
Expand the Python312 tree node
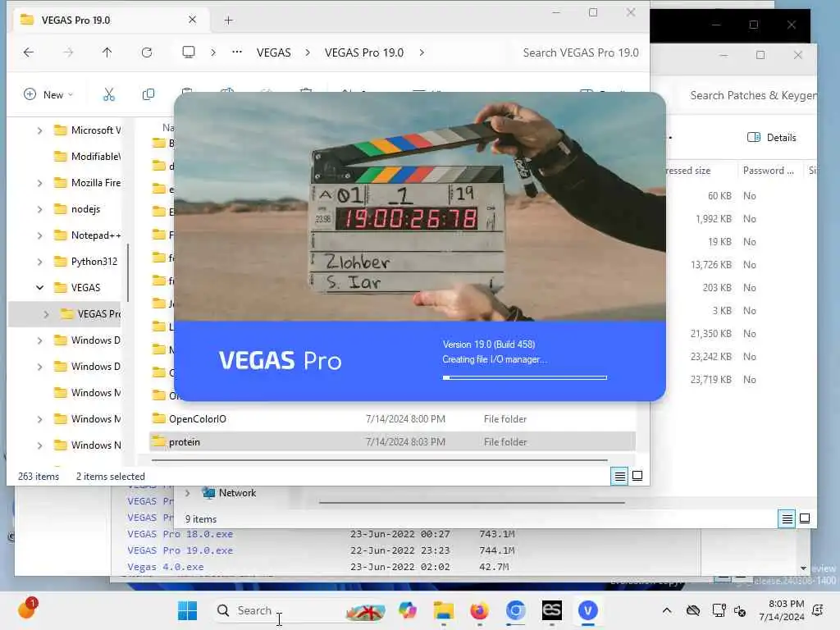click(39, 262)
